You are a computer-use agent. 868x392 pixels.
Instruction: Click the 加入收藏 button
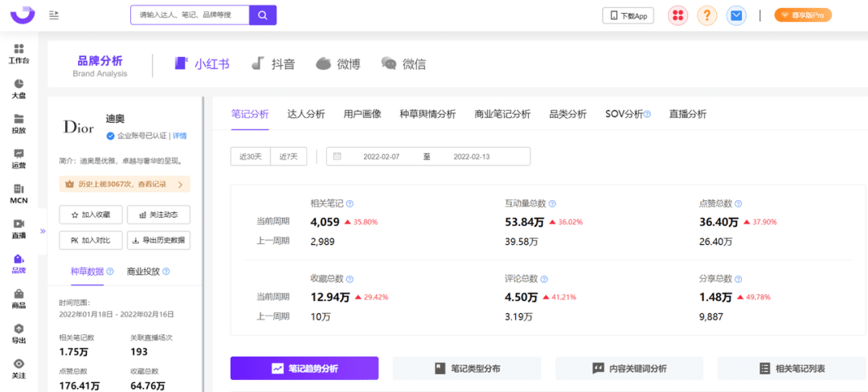pyautogui.click(x=91, y=214)
